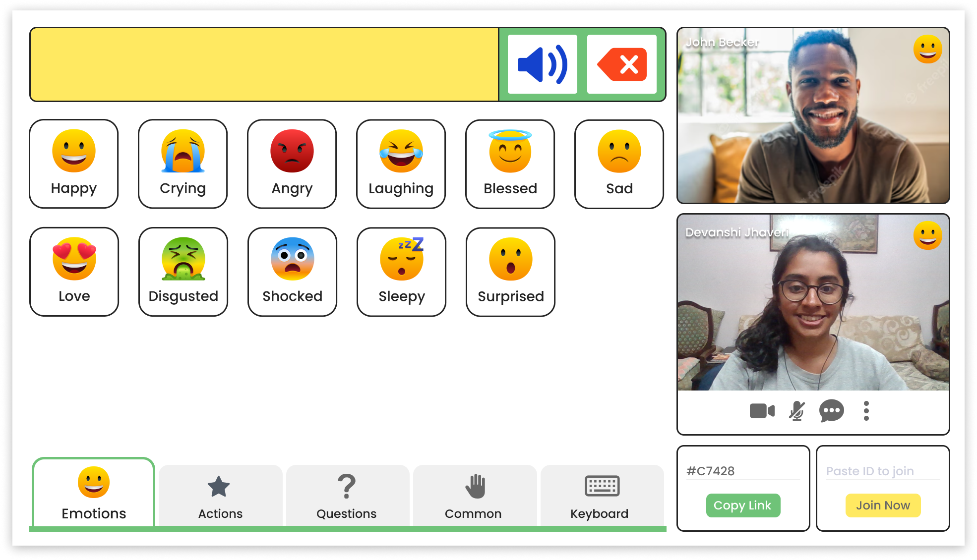The image size is (977, 560).
Task: Select the Angry emoji tile
Action: pos(292,164)
